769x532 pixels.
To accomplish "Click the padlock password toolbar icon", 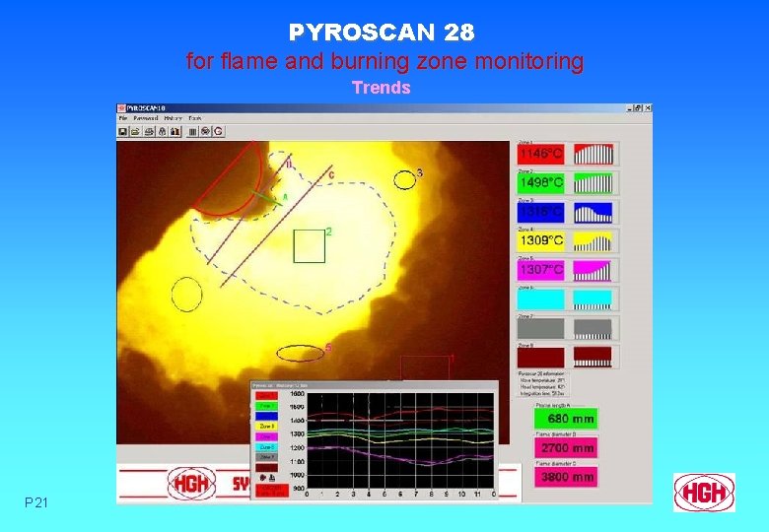I will point(163,131).
